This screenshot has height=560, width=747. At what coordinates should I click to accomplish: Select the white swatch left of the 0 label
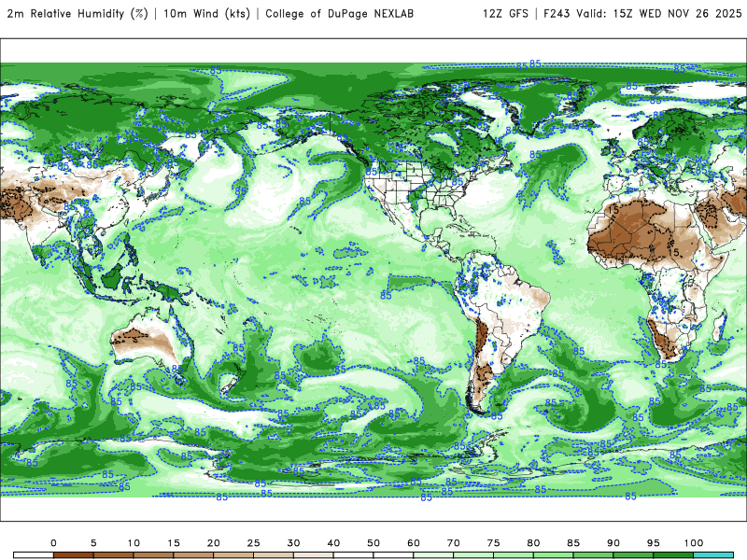point(34,555)
